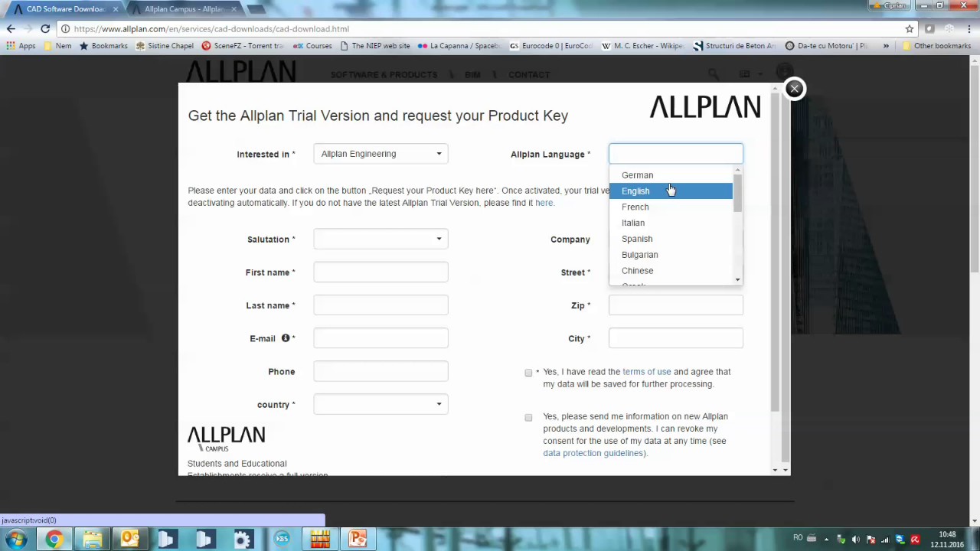This screenshot has height=551, width=980.
Task: Open La Capanna Spacebook bookmark
Action: (459, 46)
